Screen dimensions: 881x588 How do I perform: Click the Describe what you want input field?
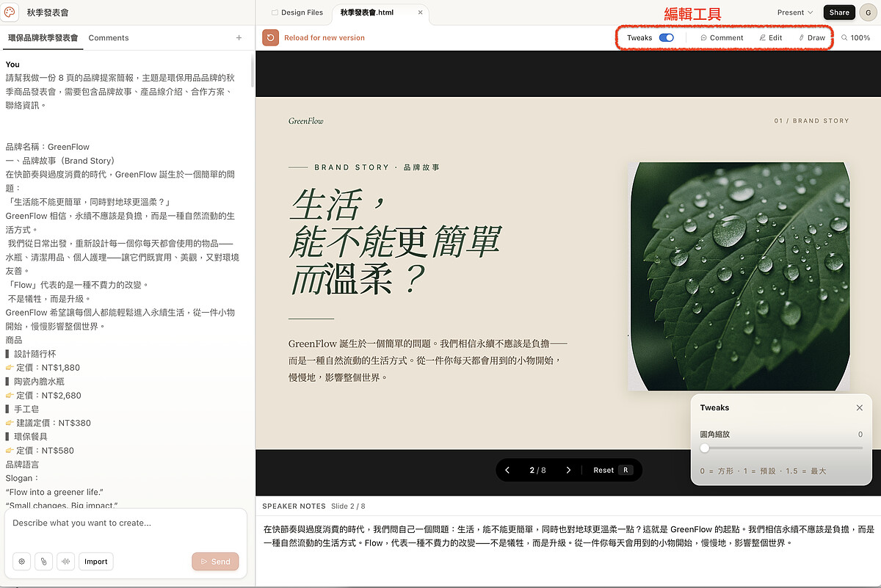pyautogui.click(x=125, y=523)
